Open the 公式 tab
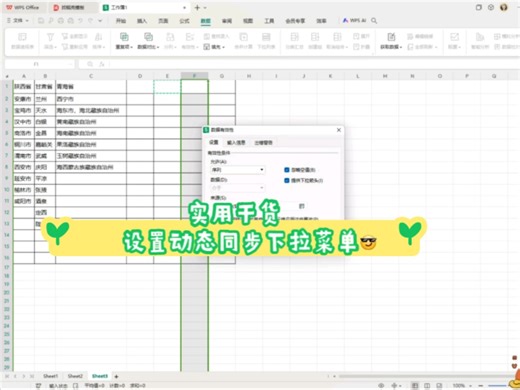This screenshot has height=390, width=520. coord(184,21)
